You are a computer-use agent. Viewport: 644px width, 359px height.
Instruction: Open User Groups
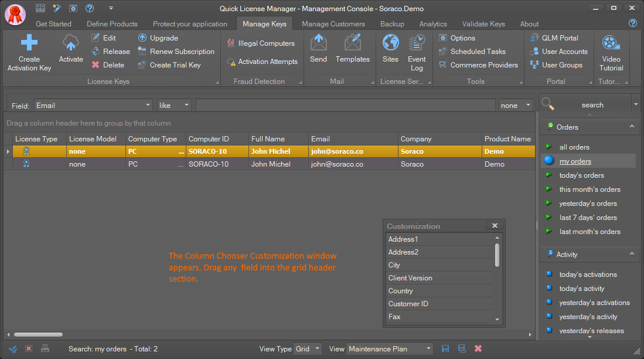556,65
